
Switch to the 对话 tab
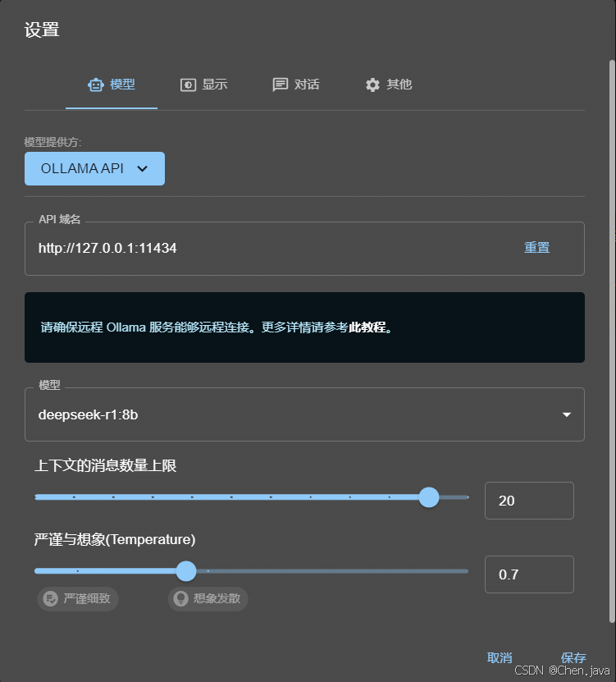pyautogui.click(x=295, y=85)
